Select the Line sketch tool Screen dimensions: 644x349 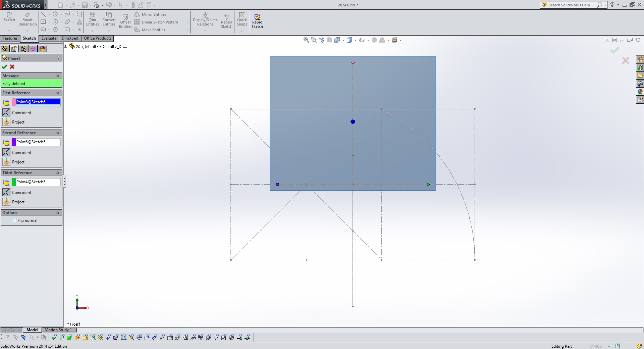click(x=43, y=14)
